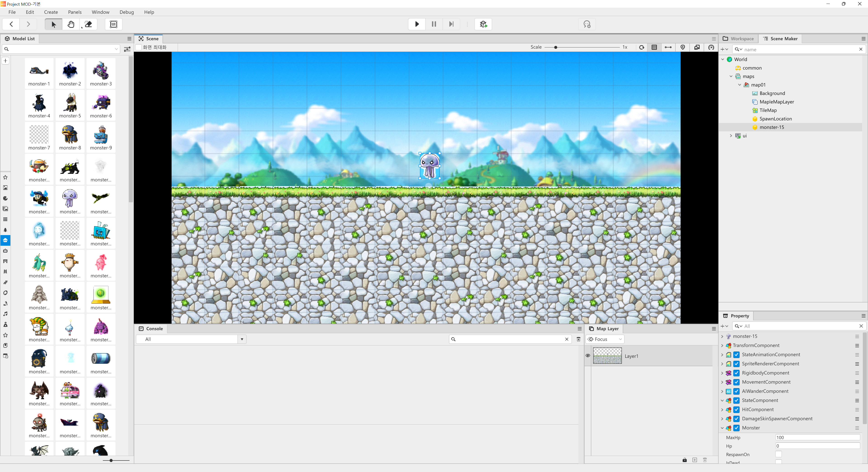Screen dimensions: 868x472
Task: Launch the debug play bug icon
Action: pyautogui.click(x=483, y=24)
